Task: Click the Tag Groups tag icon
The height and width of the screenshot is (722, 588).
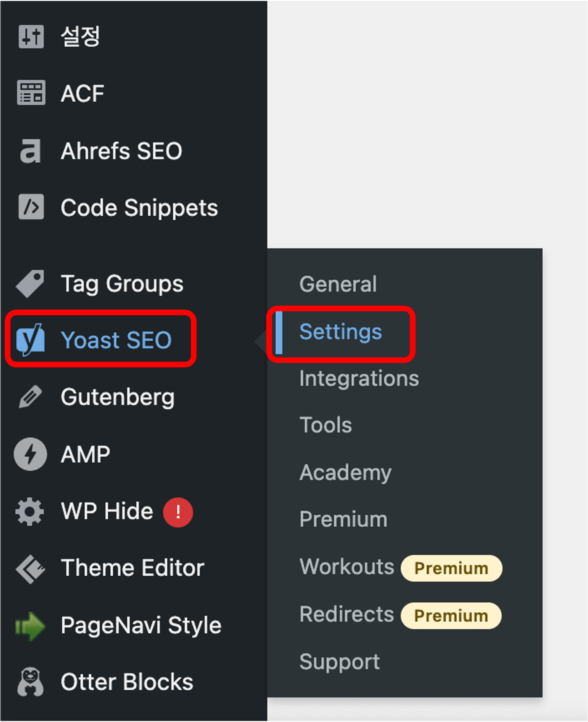Action: [30, 283]
